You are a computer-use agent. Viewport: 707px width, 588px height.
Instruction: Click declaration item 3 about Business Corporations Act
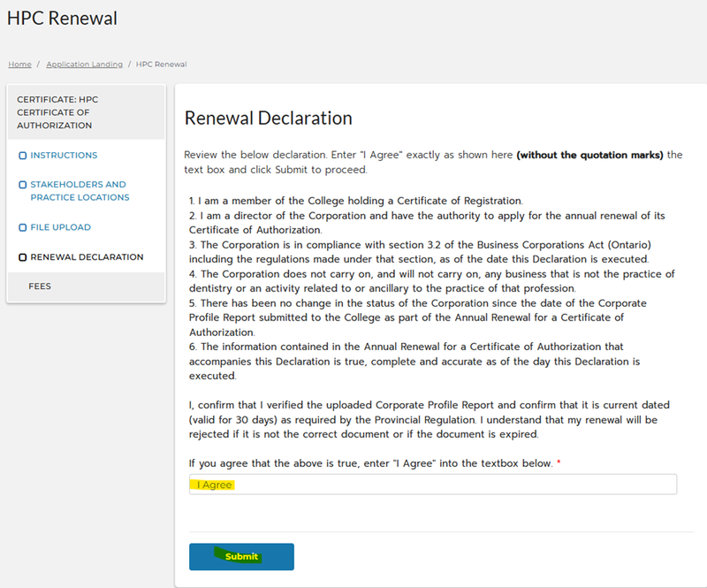click(420, 252)
